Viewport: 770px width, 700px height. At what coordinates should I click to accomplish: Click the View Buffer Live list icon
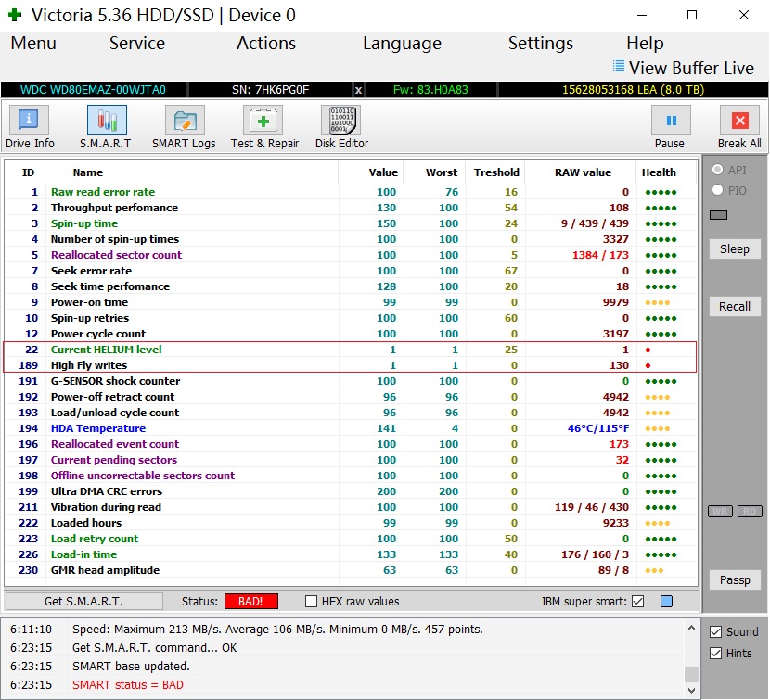click(619, 66)
